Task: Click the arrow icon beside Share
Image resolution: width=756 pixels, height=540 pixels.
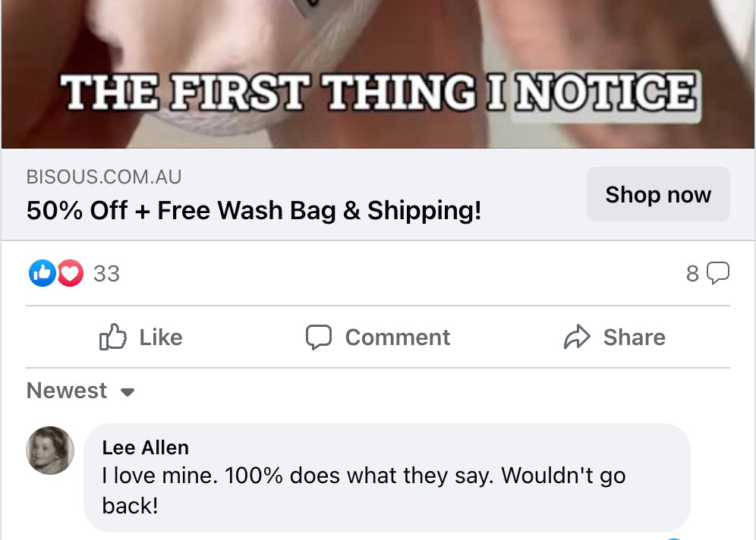Action: (577, 337)
